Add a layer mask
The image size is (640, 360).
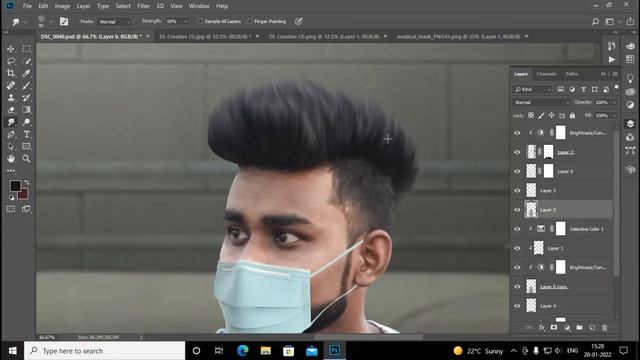[554, 327]
